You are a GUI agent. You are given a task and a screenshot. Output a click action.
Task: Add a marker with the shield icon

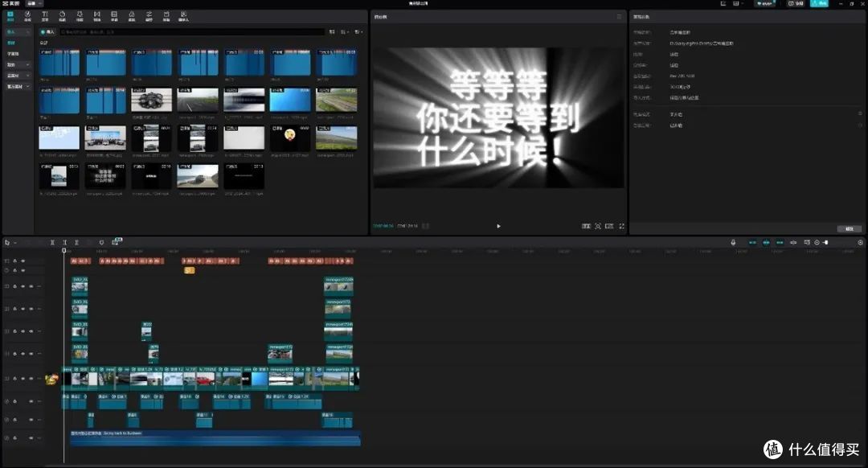point(101,243)
